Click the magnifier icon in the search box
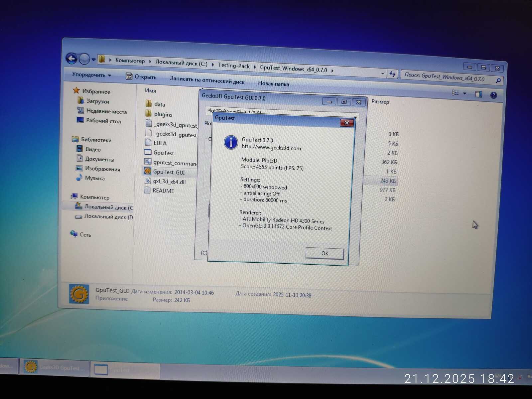This screenshot has width=532, height=399. tap(498, 80)
